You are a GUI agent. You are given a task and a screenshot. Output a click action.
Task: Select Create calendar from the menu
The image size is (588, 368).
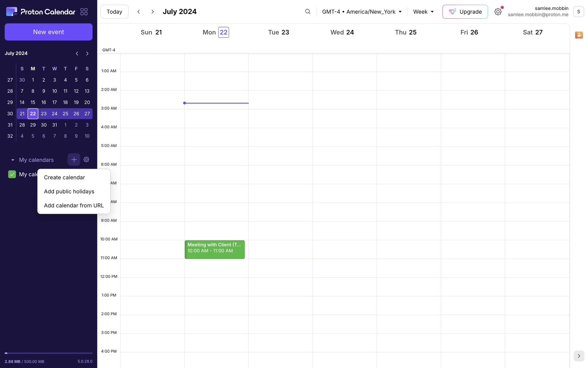click(x=64, y=177)
